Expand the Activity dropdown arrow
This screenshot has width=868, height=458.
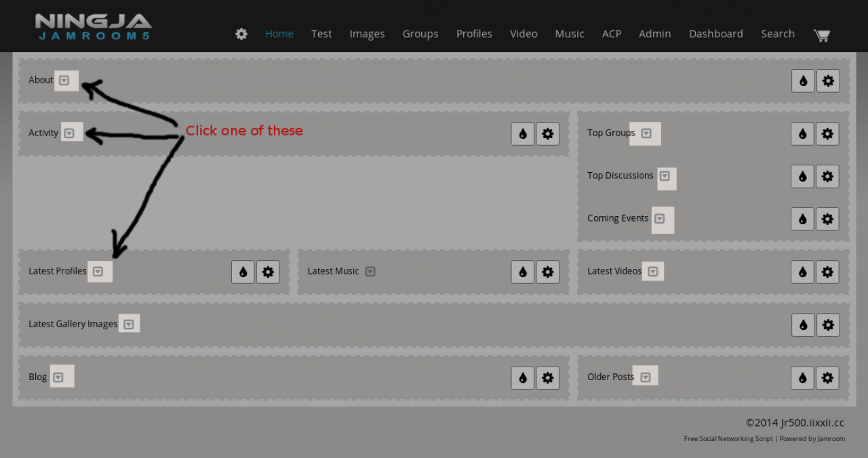pos(69,133)
